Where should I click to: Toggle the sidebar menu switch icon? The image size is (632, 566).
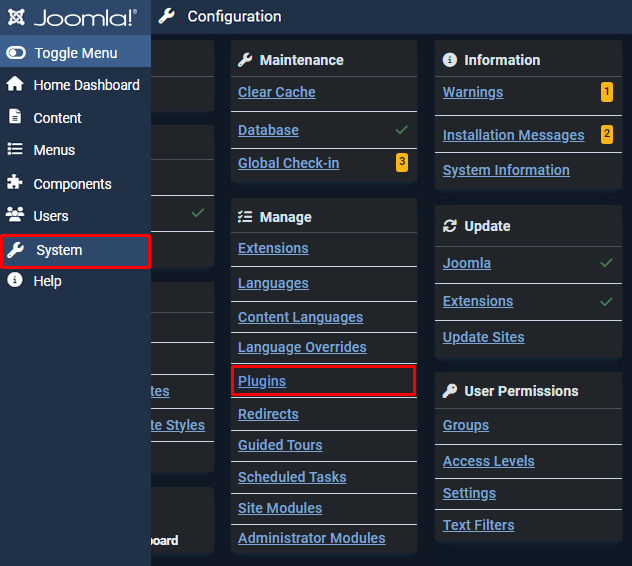tap(16, 53)
